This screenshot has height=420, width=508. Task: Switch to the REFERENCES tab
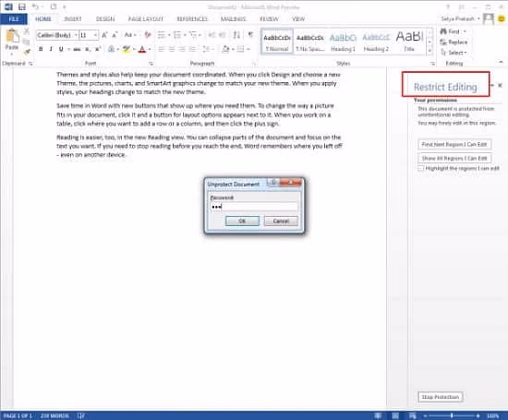(192, 19)
